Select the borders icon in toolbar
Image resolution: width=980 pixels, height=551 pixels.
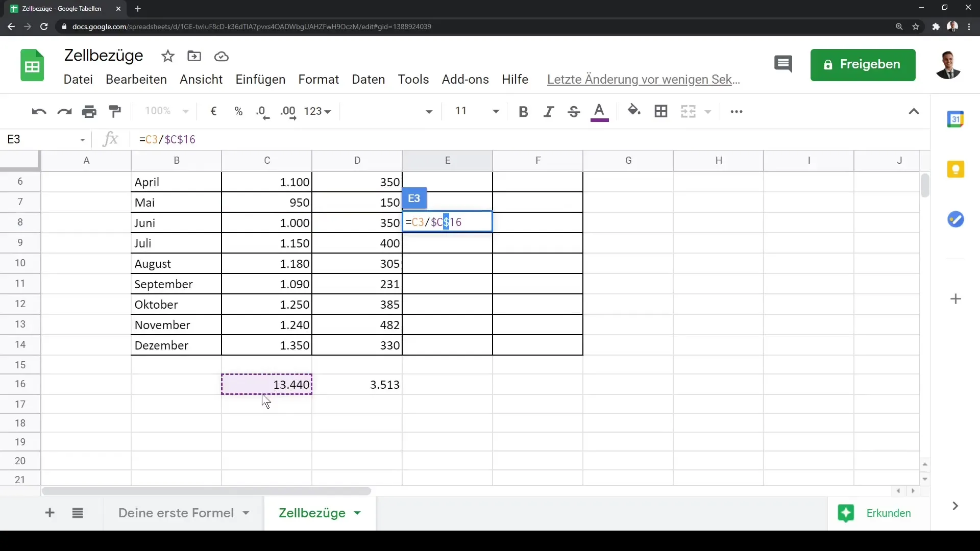tap(661, 111)
